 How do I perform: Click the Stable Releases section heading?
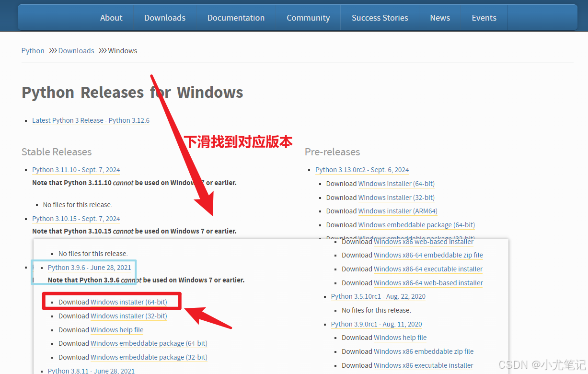point(57,152)
